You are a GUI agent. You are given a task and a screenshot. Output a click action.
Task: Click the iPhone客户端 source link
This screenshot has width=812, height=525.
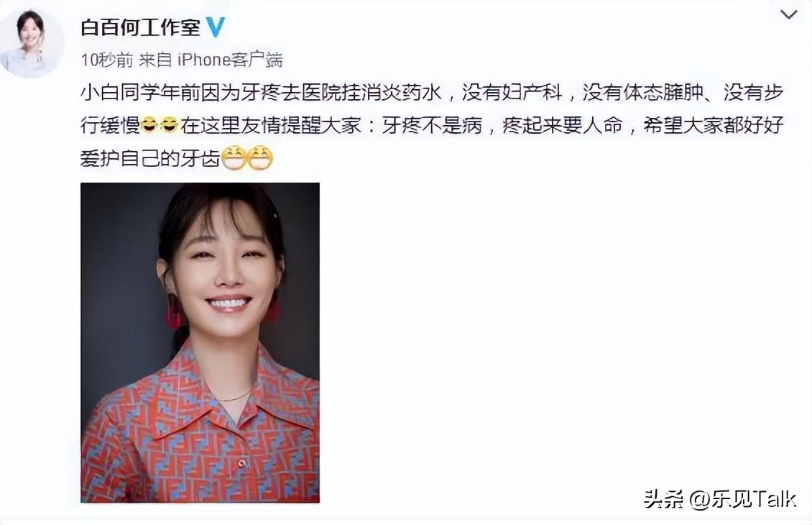pyautogui.click(x=230, y=60)
